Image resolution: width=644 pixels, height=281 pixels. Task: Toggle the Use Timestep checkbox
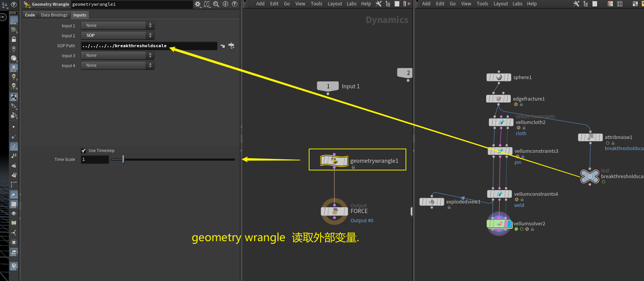pyautogui.click(x=84, y=151)
